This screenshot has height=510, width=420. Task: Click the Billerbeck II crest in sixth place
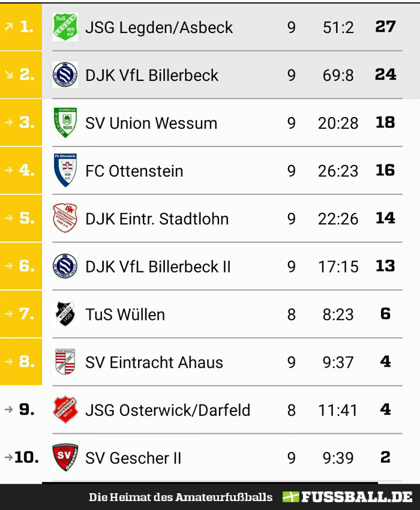click(x=65, y=266)
